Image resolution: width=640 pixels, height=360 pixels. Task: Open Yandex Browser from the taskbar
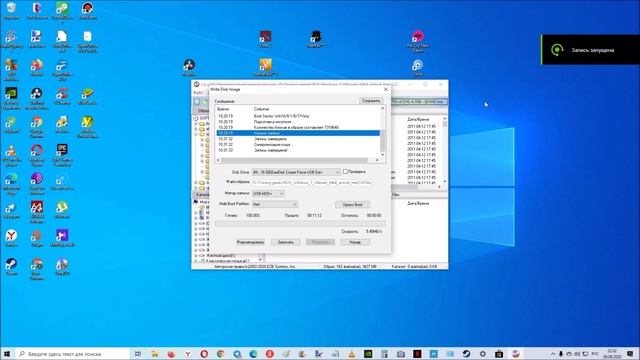(x=187, y=353)
